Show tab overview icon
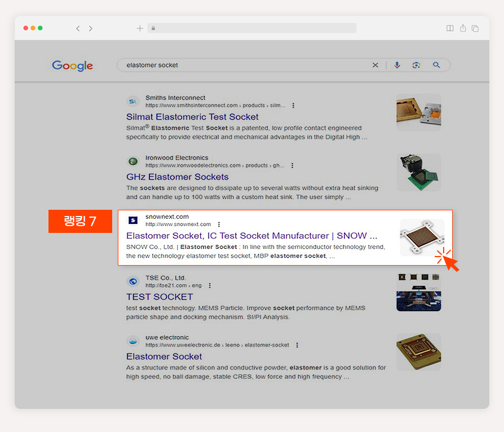This screenshot has height=432, width=504. 475,28
